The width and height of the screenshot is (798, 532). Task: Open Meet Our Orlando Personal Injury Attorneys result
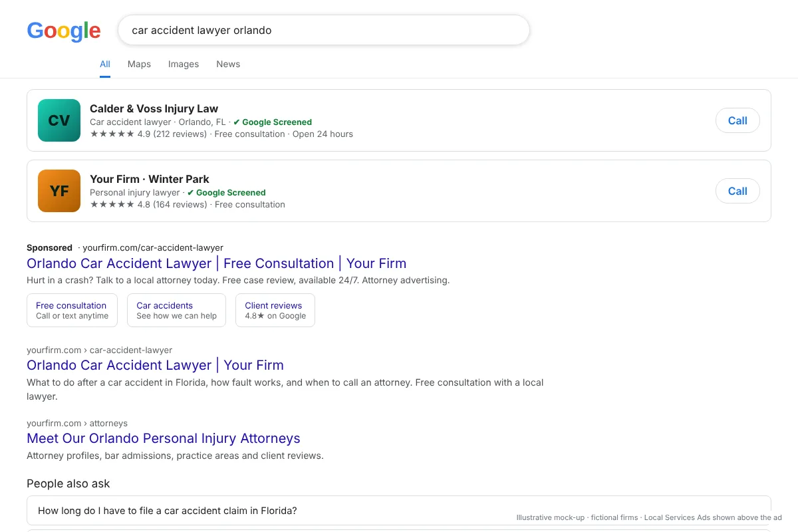coord(164,438)
